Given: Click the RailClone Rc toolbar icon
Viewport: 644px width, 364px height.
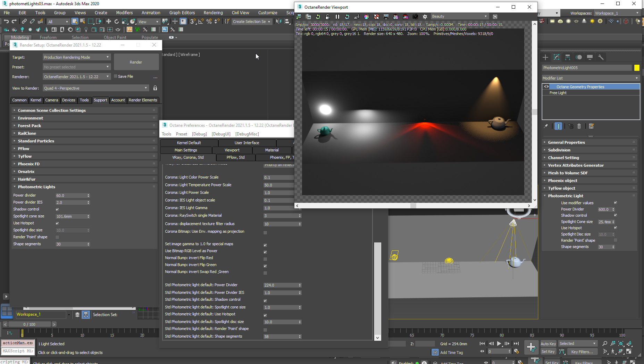Looking at the screenshot, I should pyautogui.click(x=165, y=30).
